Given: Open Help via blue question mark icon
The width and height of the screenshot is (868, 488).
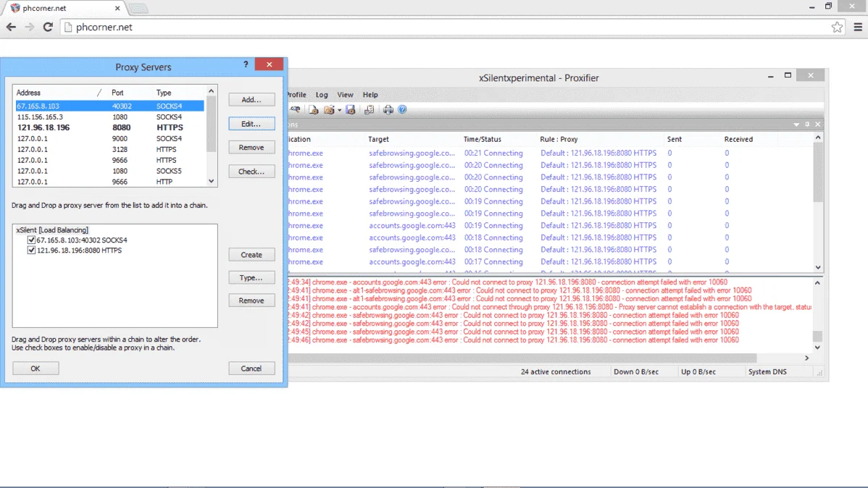Looking at the screenshot, I should (402, 109).
